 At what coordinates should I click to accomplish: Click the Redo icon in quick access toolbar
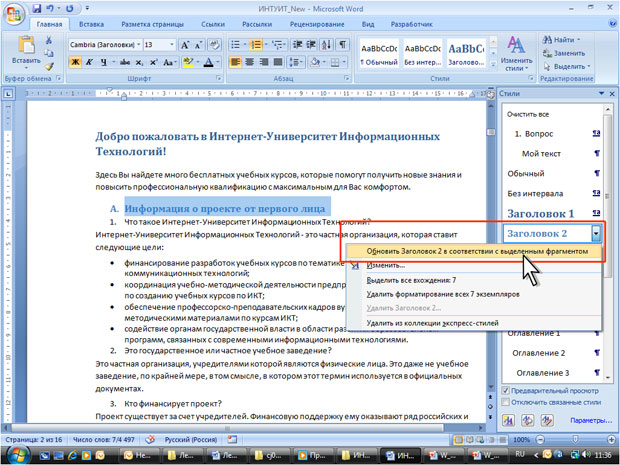click(70, 8)
